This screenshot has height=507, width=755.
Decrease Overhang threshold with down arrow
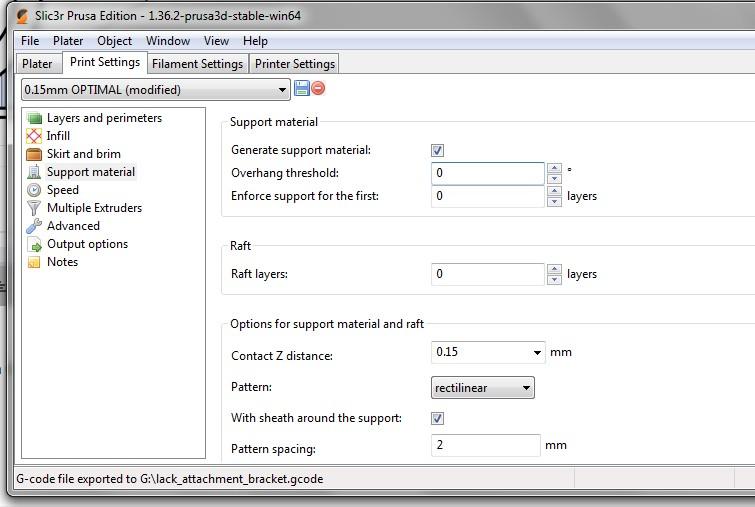(x=554, y=179)
